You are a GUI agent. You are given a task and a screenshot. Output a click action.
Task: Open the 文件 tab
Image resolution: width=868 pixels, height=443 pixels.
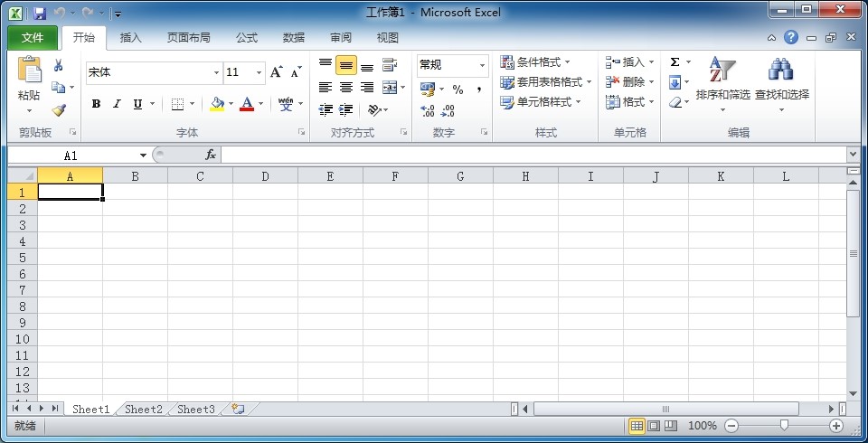pyautogui.click(x=33, y=38)
